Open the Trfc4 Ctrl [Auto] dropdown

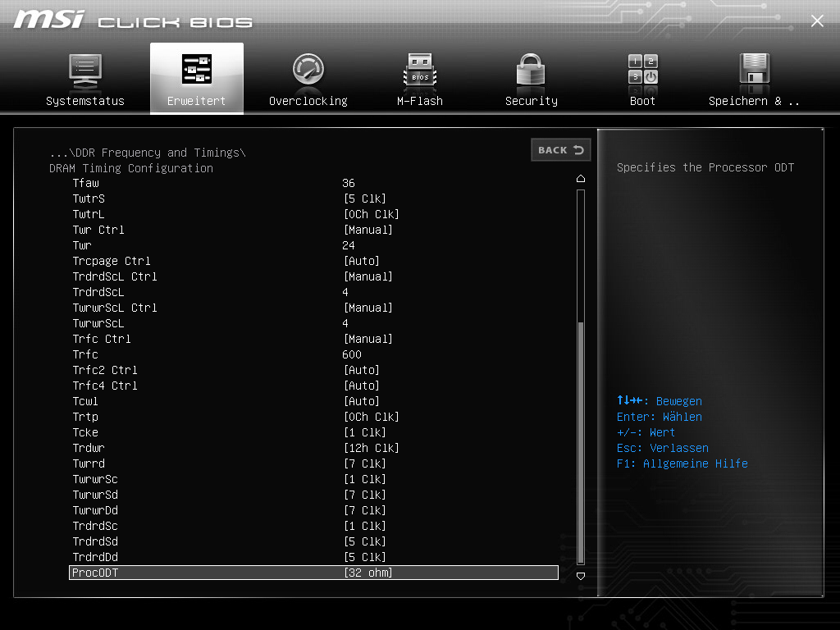click(362, 386)
